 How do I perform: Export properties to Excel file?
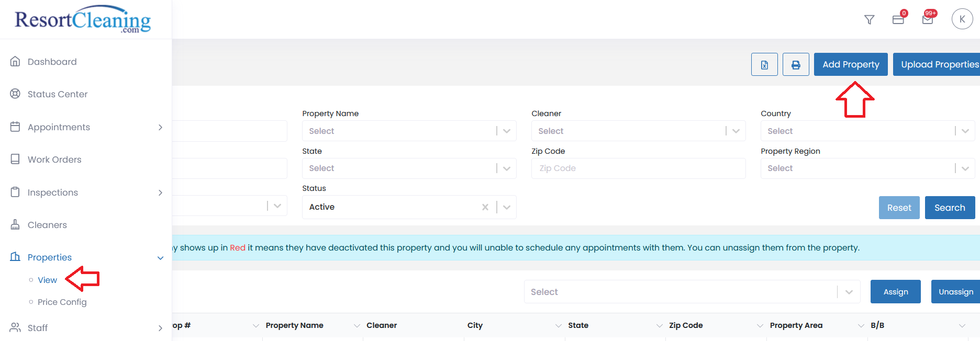coord(764,65)
